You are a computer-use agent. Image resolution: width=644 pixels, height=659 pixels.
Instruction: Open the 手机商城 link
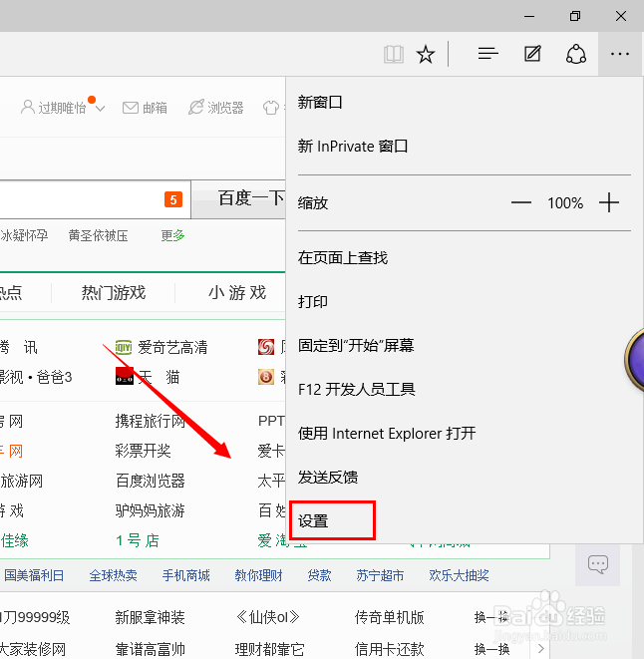tap(185, 575)
